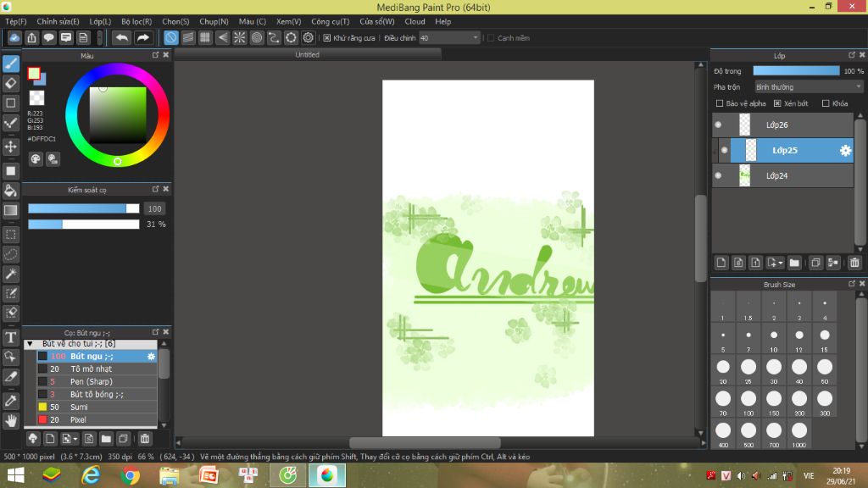Open the Công cụ(T) menu
868x488 pixels.
[x=331, y=21]
